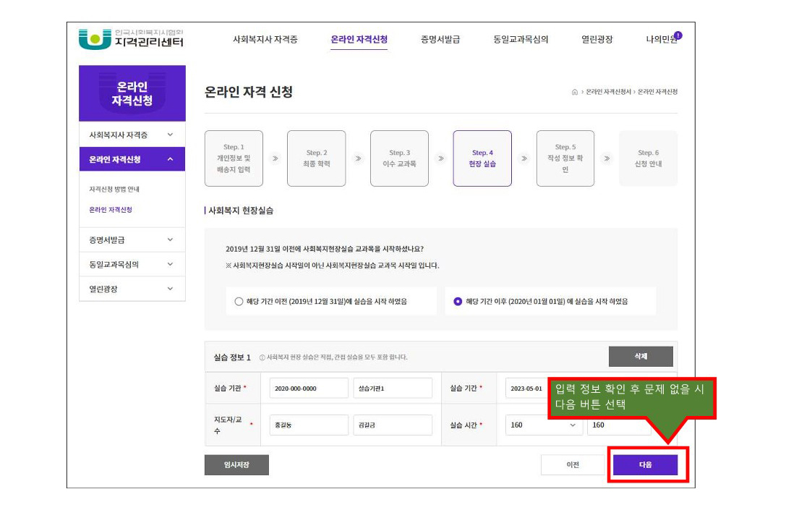Open 자격신청 방법 안내 sidebar link
This screenshot has height=510, width=812.
click(x=114, y=190)
